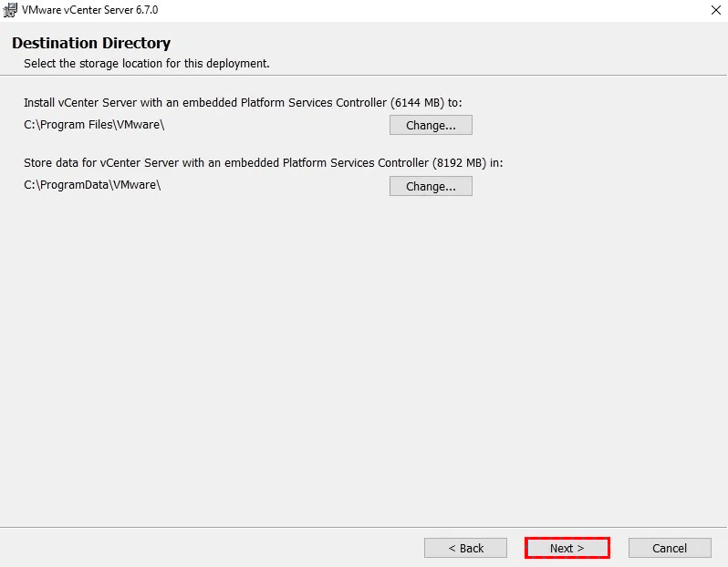The height and width of the screenshot is (567, 728).
Task: Go back with the Back button
Action: (x=465, y=548)
